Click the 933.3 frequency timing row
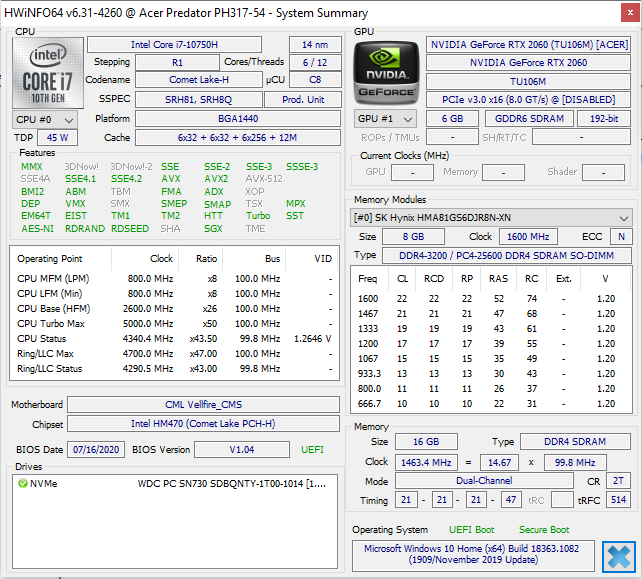The width and height of the screenshot is (642, 579). click(491, 373)
